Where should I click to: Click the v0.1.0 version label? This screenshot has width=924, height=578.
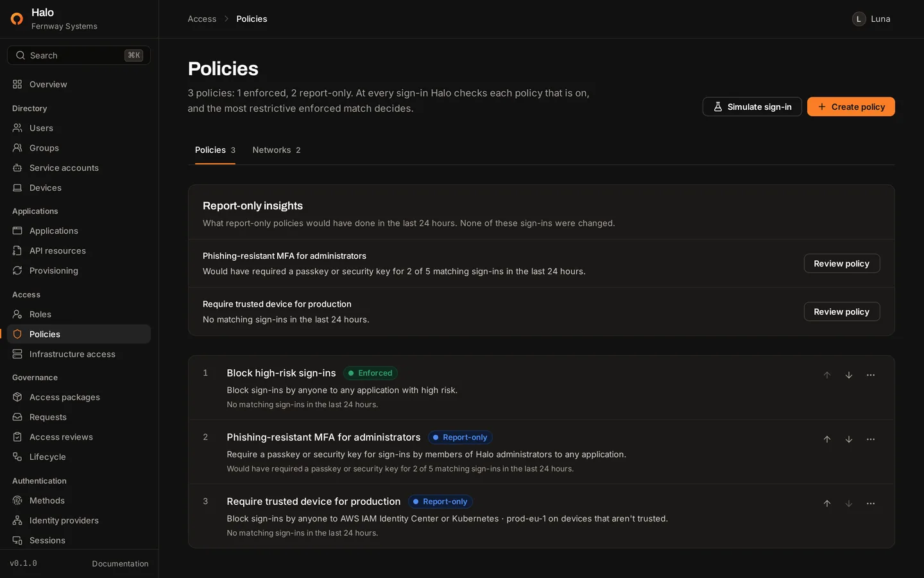(24, 563)
